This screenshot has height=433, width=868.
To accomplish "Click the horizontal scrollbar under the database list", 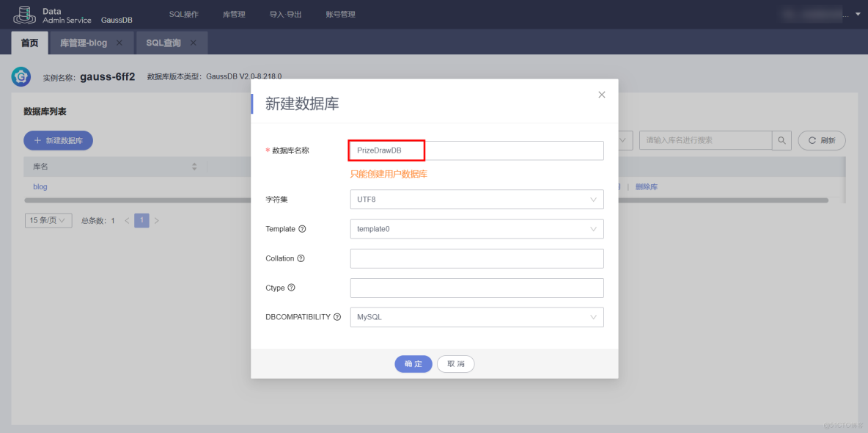I will 147,200.
